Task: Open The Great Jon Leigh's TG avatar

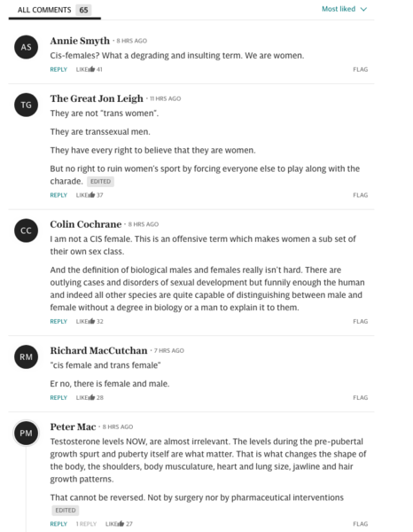Action: [26, 105]
